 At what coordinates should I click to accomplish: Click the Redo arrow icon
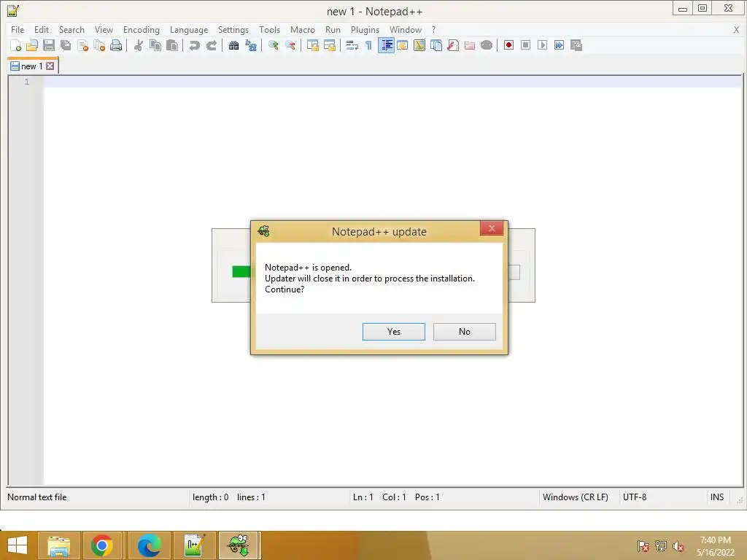point(211,45)
